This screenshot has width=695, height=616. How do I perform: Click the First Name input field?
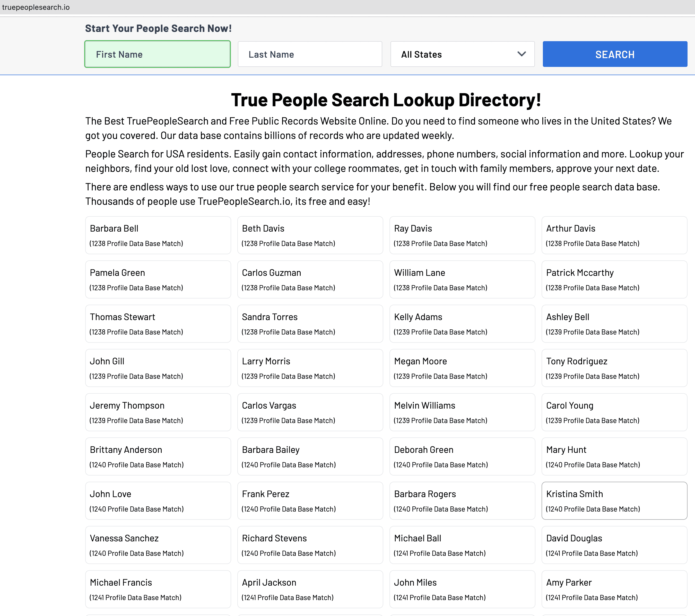158,54
